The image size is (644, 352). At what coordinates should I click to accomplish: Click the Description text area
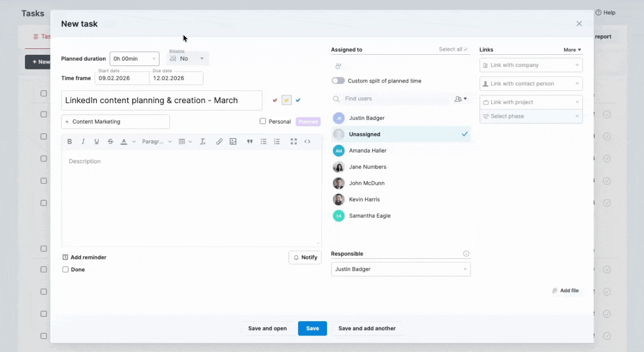coord(191,198)
